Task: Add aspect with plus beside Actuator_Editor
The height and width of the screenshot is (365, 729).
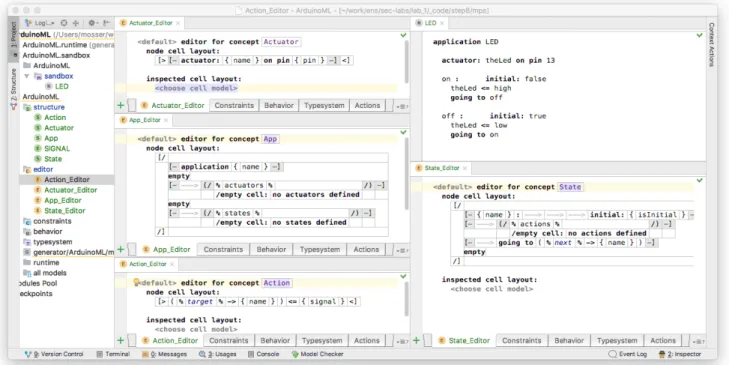Action: [x=120, y=106]
